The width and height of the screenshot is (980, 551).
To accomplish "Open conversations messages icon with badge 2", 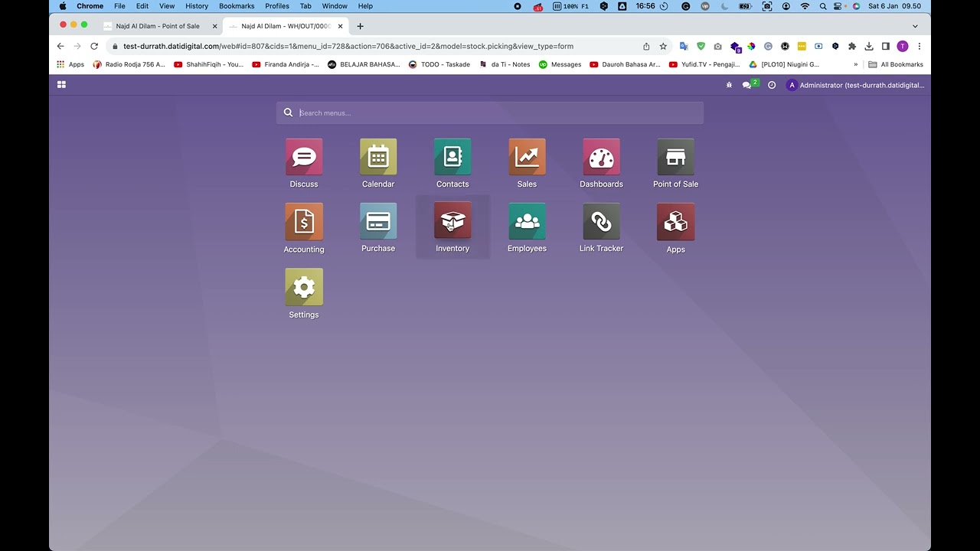I will 750,85.
